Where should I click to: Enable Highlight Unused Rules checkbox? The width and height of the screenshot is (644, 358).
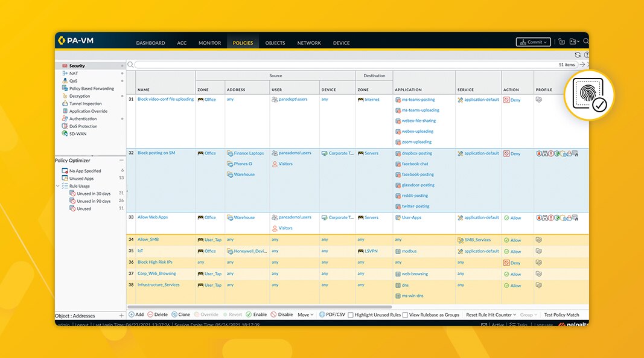pos(351,315)
